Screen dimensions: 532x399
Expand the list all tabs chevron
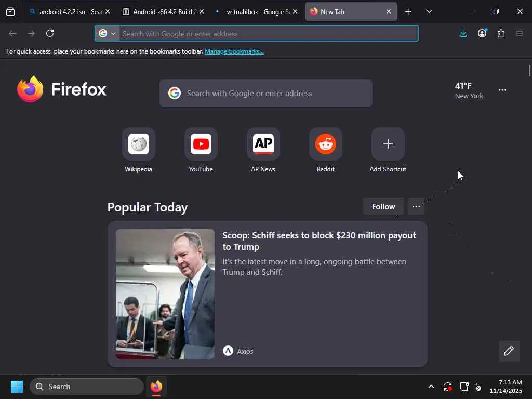(429, 11)
